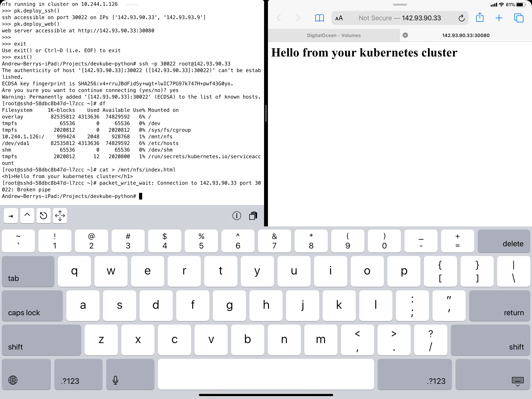Tap the Safari address bar

tap(400, 18)
